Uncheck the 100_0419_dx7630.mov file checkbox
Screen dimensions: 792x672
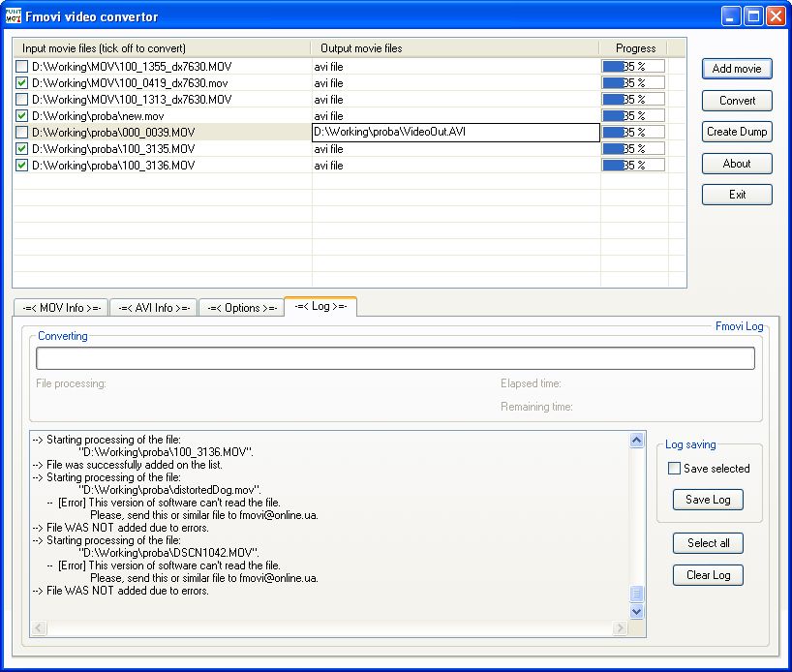click(x=21, y=83)
